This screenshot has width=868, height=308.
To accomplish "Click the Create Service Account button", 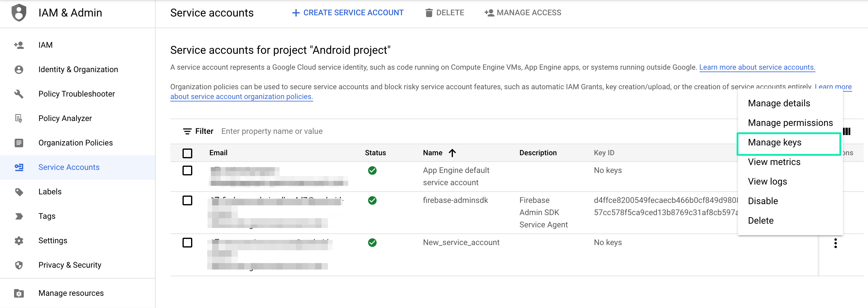I will [x=347, y=13].
